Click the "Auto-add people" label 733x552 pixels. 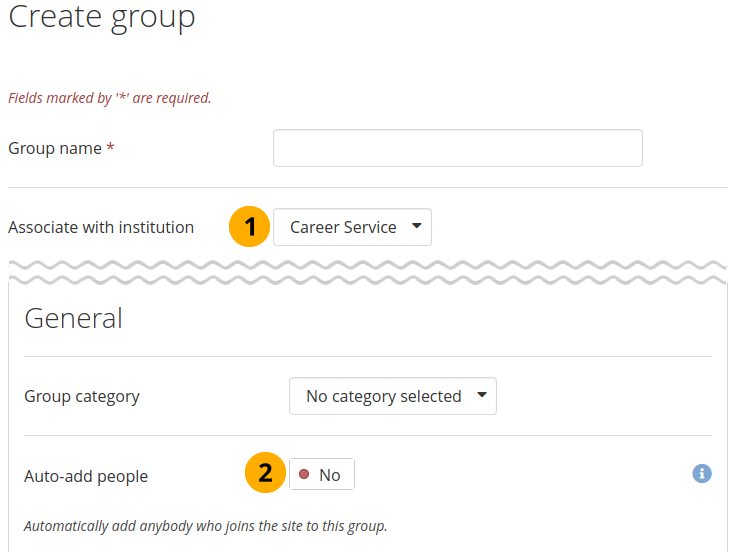pos(86,476)
